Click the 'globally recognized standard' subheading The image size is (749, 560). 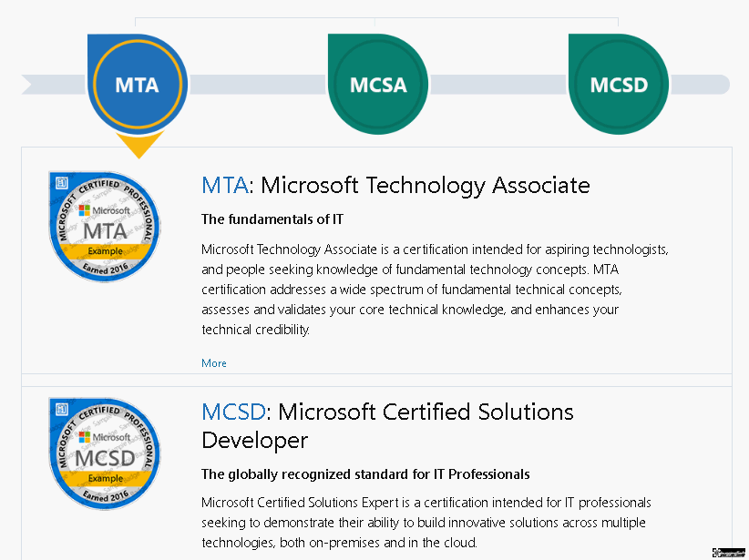coord(365,474)
